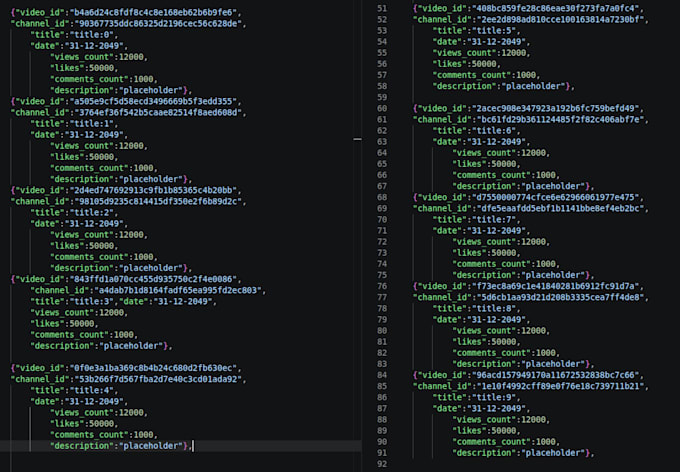Place the cursor on "title:2"
The height and width of the screenshot is (472, 680).
[93, 213]
